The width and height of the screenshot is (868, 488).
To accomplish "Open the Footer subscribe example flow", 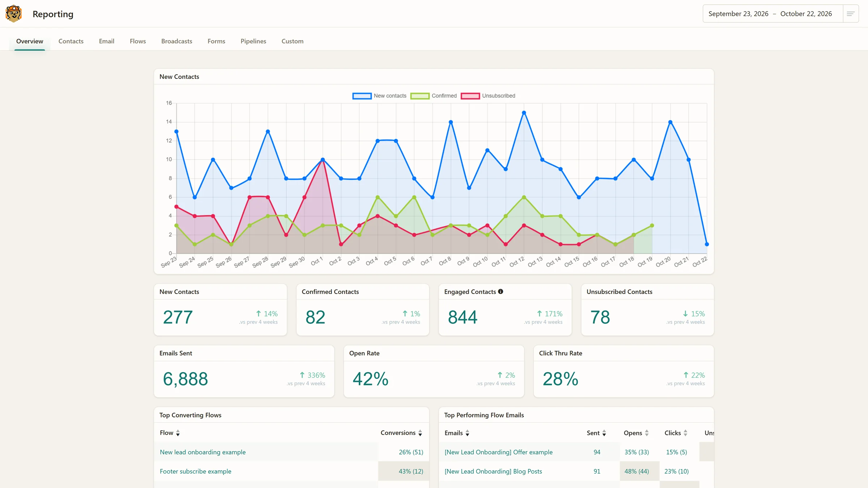I will 196,471.
